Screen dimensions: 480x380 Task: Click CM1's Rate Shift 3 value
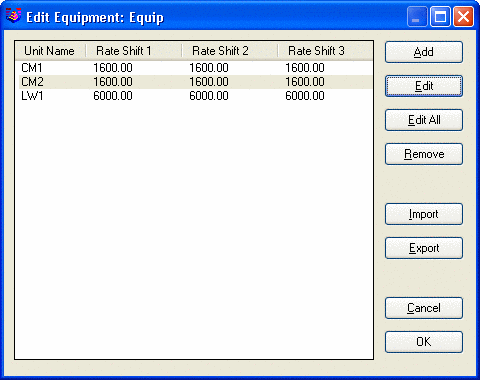click(305, 68)
